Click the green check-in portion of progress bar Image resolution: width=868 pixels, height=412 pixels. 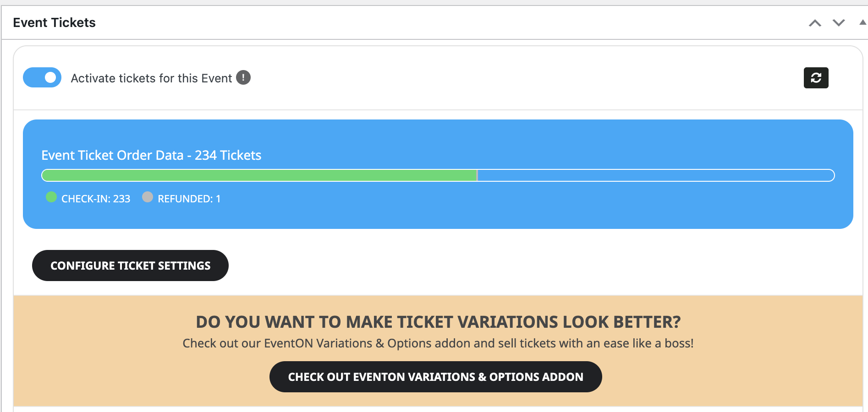point(259,175)
